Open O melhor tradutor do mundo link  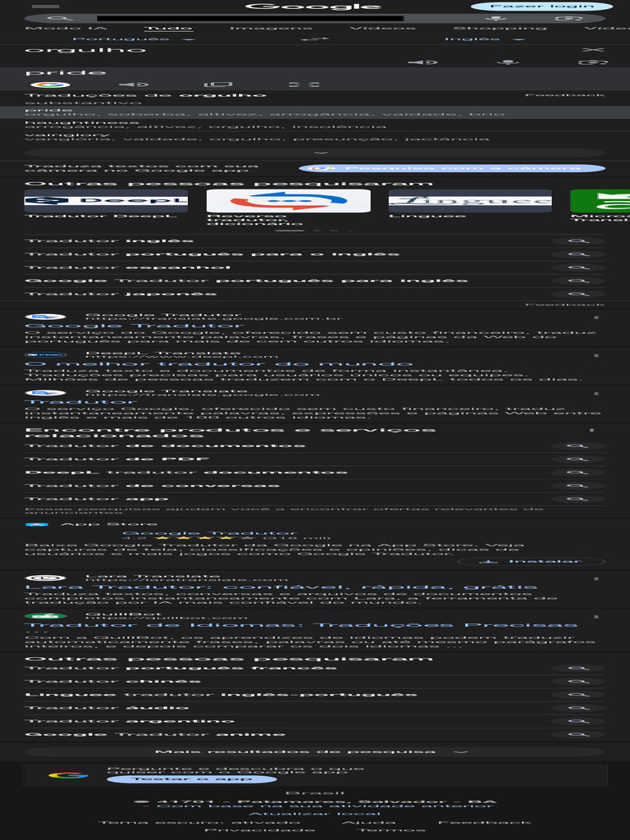(x=218, y=363)
